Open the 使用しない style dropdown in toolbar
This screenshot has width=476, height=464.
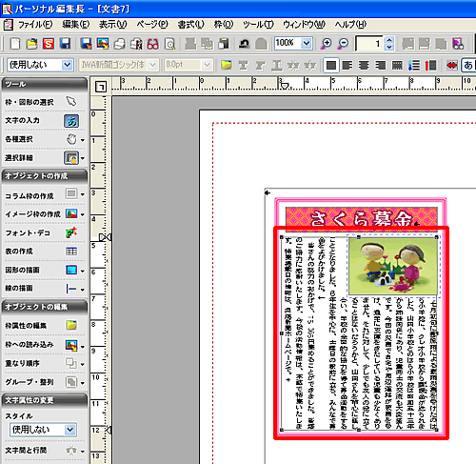[67, 65]
